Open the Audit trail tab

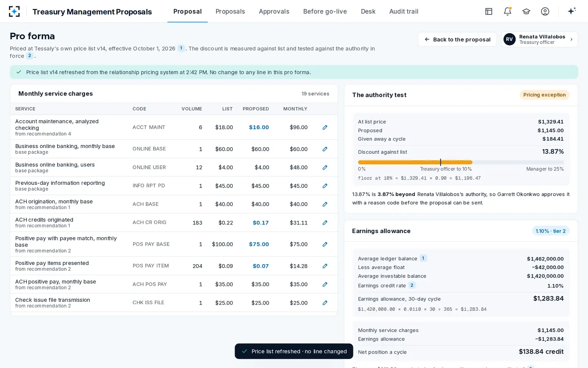(x=404, y=11)
